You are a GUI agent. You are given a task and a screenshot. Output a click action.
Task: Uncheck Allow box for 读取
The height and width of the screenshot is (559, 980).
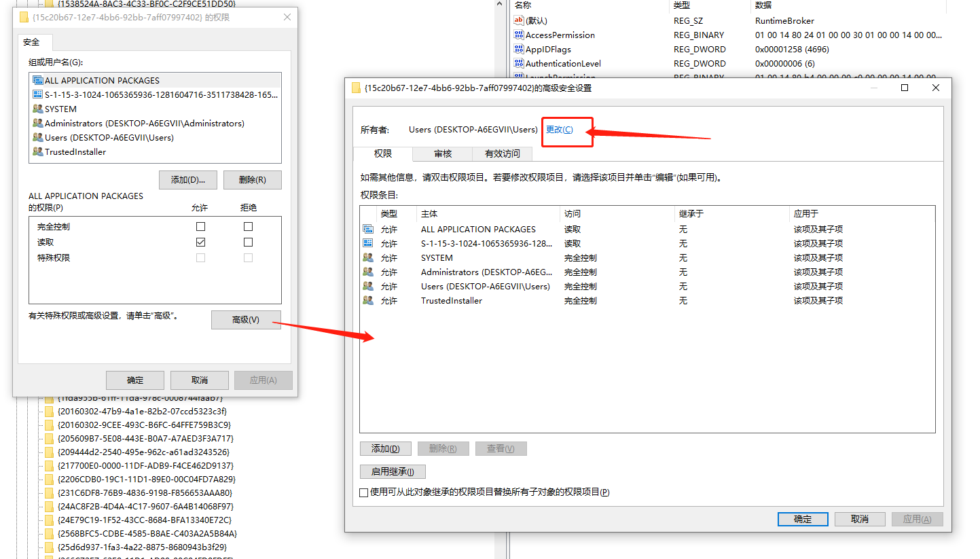(x=200, y=242)
